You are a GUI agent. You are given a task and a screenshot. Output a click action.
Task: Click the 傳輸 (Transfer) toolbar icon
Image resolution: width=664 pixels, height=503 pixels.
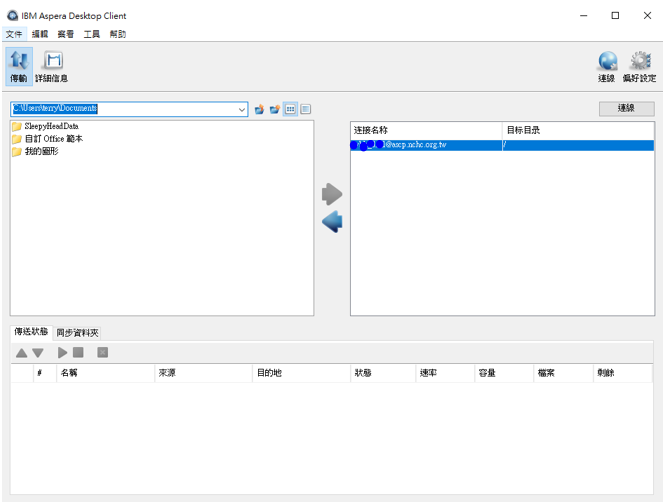[18, 66]
